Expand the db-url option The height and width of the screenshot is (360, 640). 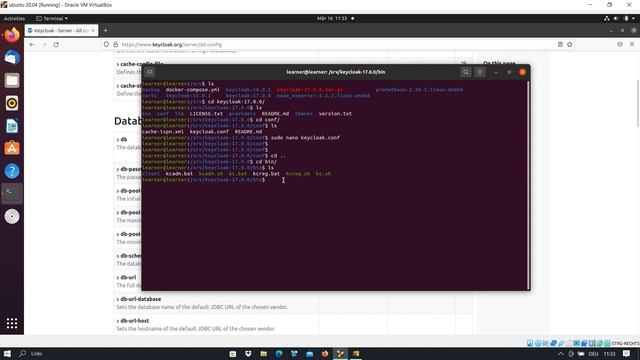click(127, 278)
